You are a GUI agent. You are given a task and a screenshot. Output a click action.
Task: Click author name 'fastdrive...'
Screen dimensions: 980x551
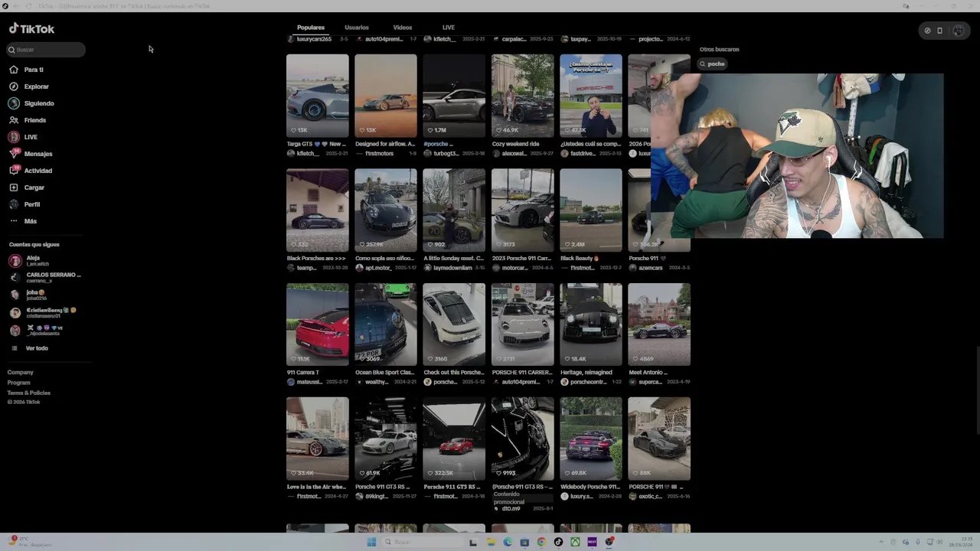pyautogui.click(x=583, y=153)
